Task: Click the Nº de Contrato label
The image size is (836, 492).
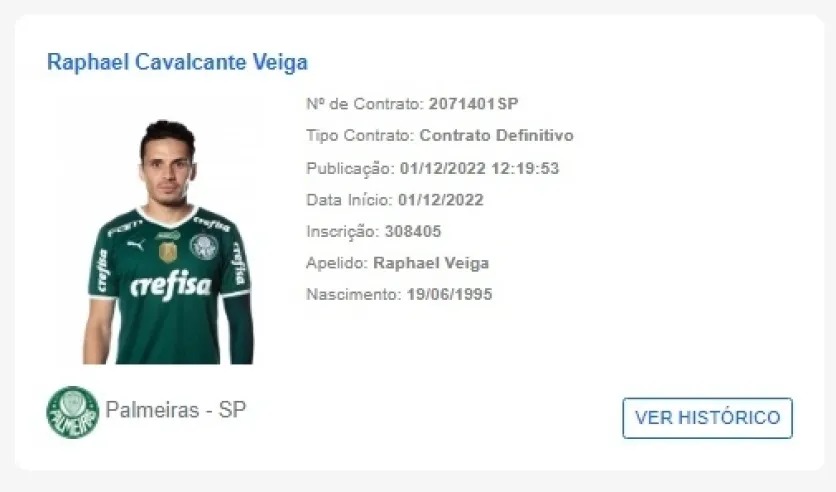Action: 365,103
